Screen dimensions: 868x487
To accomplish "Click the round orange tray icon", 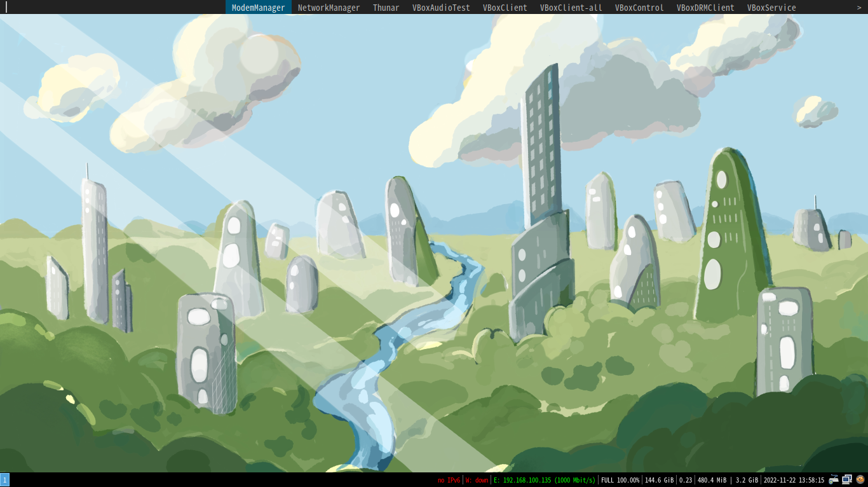I will click(860, 480).
